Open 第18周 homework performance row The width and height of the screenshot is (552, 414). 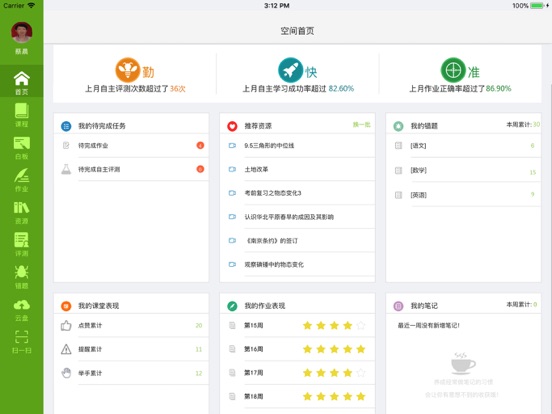point(297,397)
